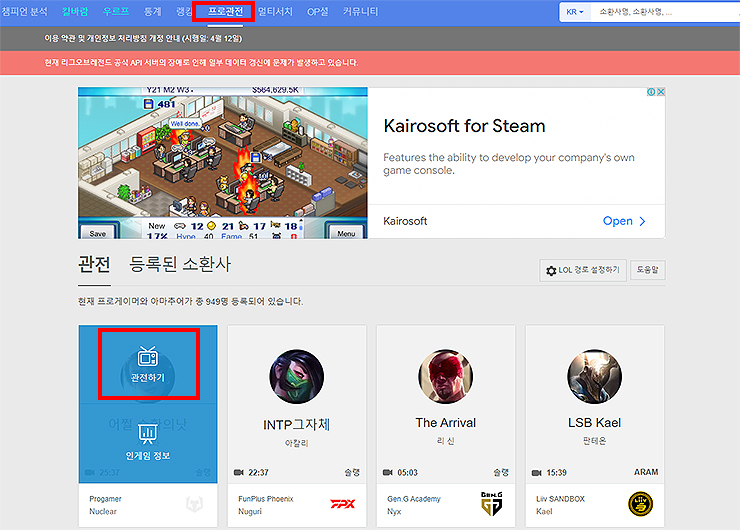The width and height of the screenshot is (740, 530).
Task: Expand the KR region dropdown
Action: click(575, 12)
